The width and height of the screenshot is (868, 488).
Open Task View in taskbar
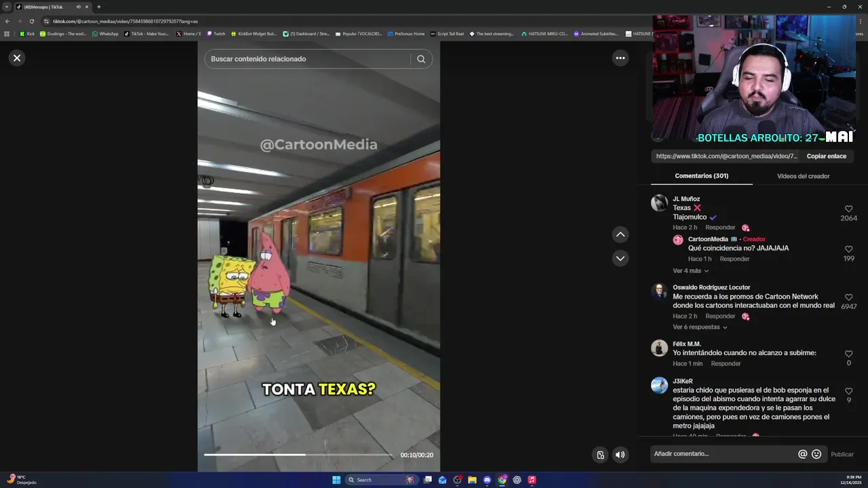(428, 480)
